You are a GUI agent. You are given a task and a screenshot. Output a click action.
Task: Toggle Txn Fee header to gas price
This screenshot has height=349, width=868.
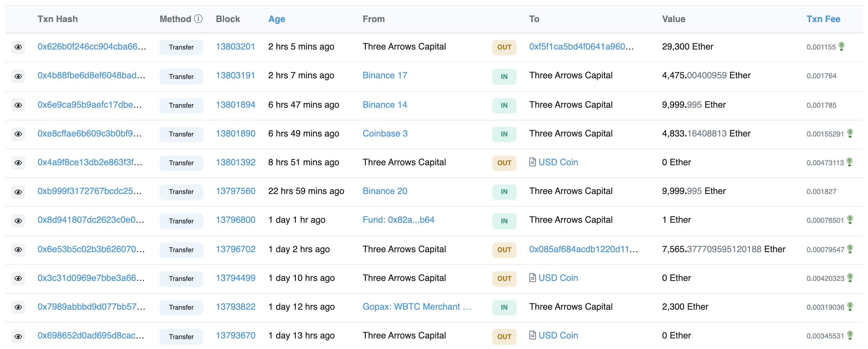(x=823, y=19)
